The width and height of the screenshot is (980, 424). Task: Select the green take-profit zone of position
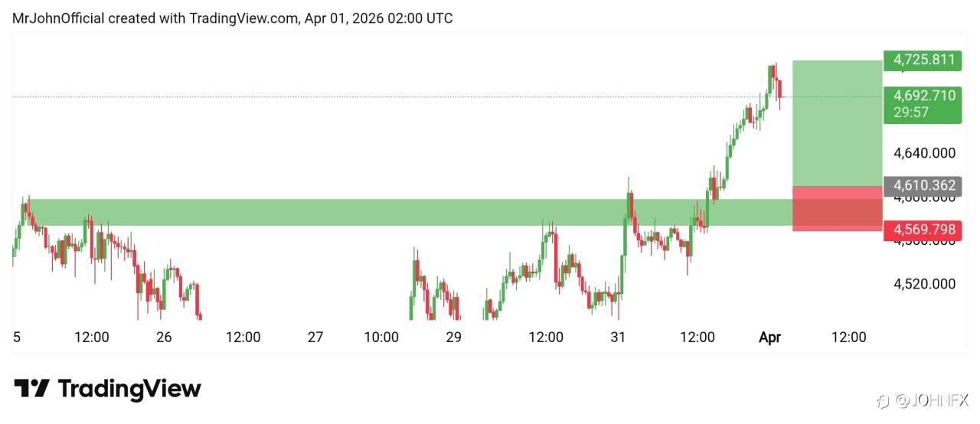(837, 122)
